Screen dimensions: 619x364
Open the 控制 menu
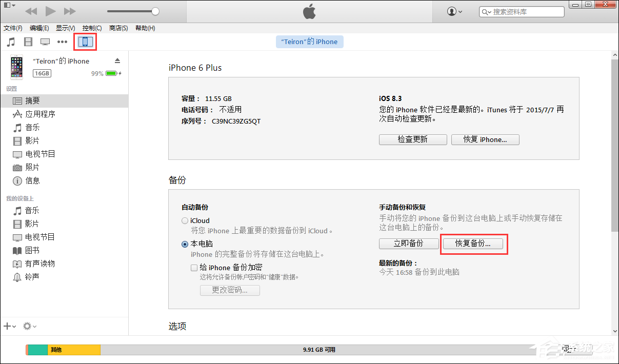point(91,28)
